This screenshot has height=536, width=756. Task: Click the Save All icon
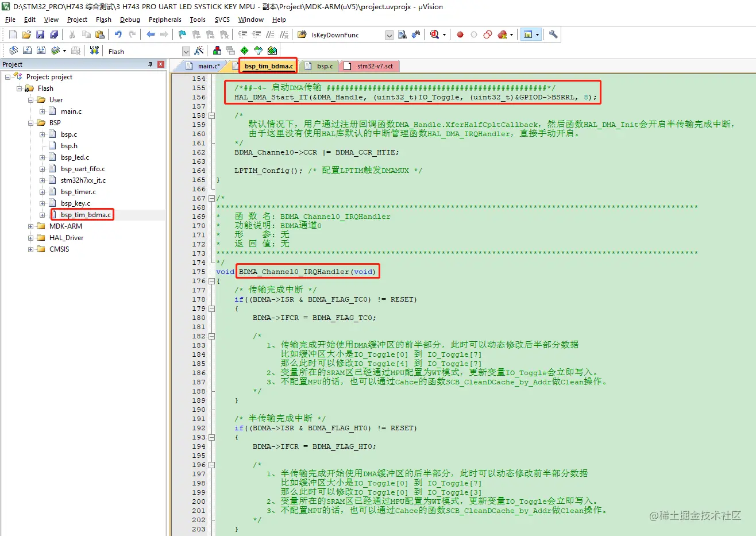(x=54, y=34)
